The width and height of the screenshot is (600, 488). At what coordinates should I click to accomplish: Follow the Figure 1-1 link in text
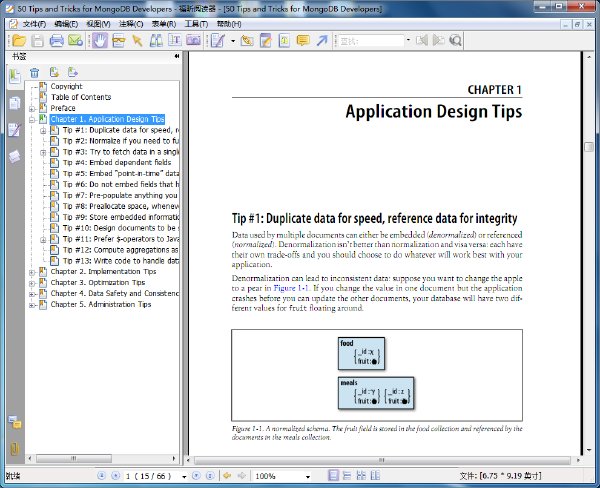coord(291,288)
